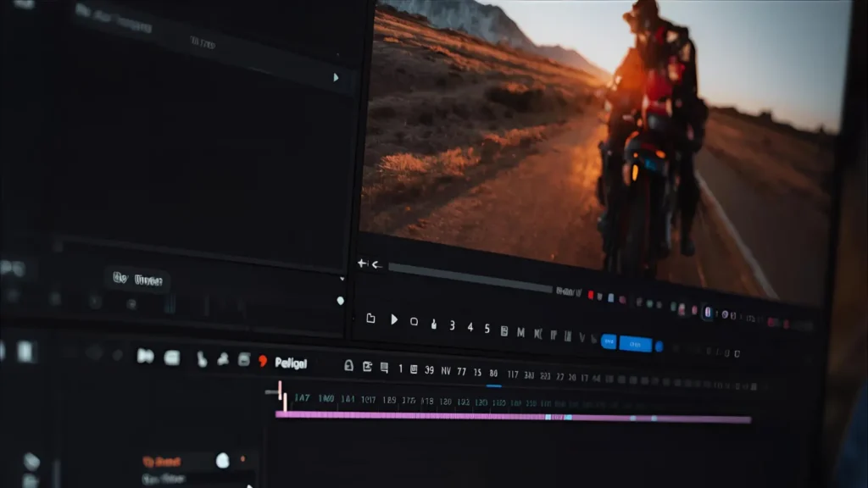The image size is (868, 488).
Task: Click the export icon right of padlock
Action: point(367,367)
